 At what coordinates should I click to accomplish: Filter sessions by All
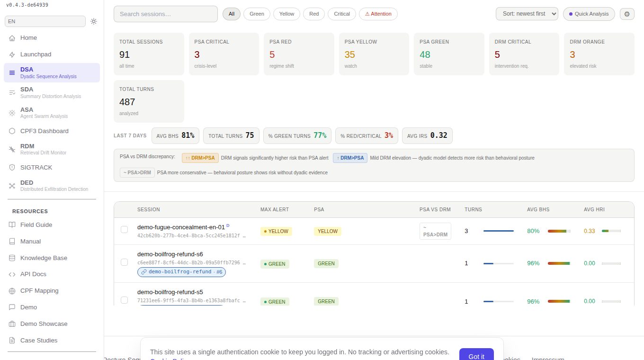tap(232, 14)
